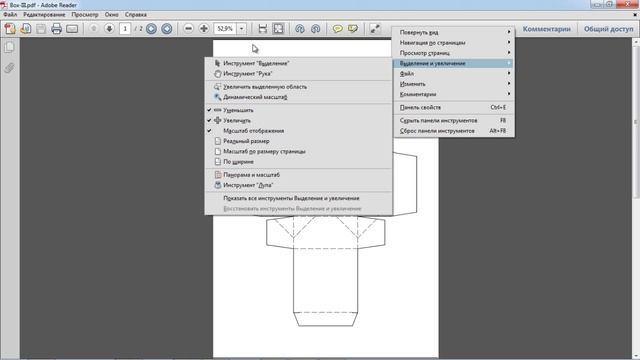Go to next page arrow
640x360 pixels.
coord(109,29)
